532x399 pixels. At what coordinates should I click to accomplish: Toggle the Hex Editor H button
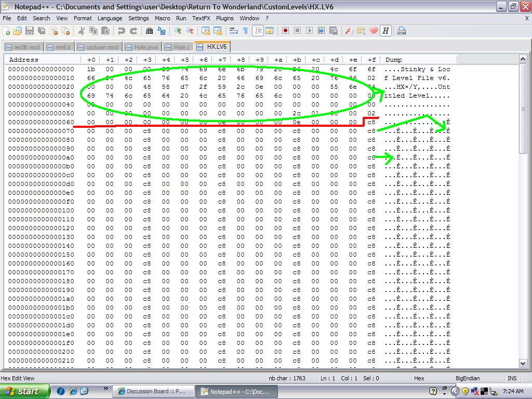[386, 31]
